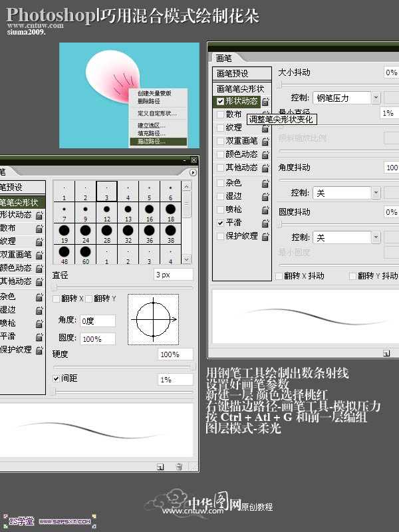Click lock icon beside 其他动态 in left panel

[39, 282]
